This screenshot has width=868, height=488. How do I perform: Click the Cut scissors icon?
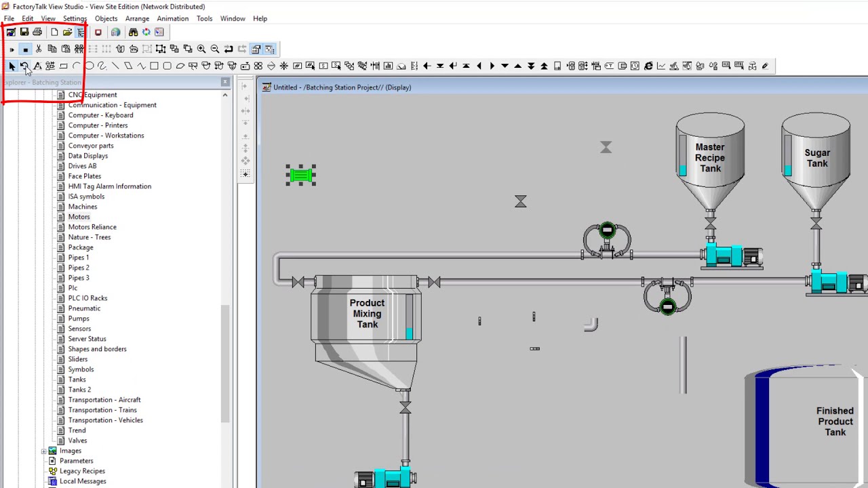coord(39,49)
